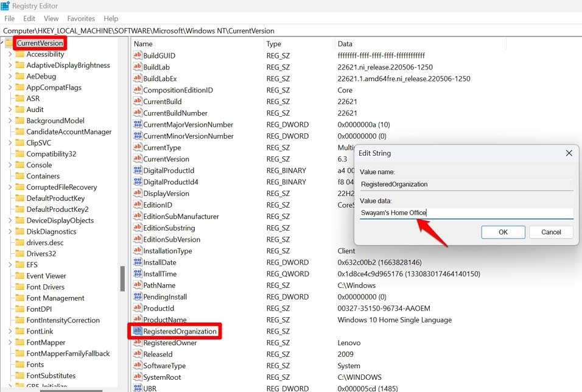This screenshot has width=582, height=392.
Task: Cancel the Edit String dialog
Action: (x=551, y=232)
